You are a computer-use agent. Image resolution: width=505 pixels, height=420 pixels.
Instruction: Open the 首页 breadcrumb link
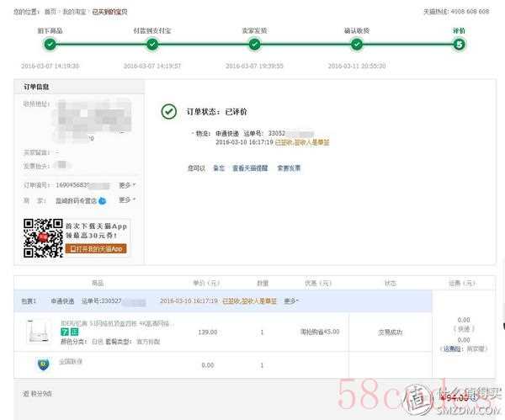[x=50, y=12]
